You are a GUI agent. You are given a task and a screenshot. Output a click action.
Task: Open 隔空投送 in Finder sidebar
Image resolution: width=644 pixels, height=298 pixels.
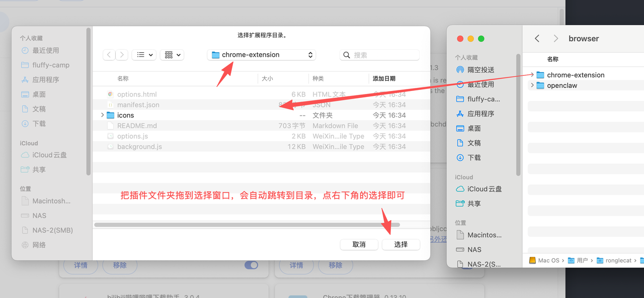(x=480, y=69)
